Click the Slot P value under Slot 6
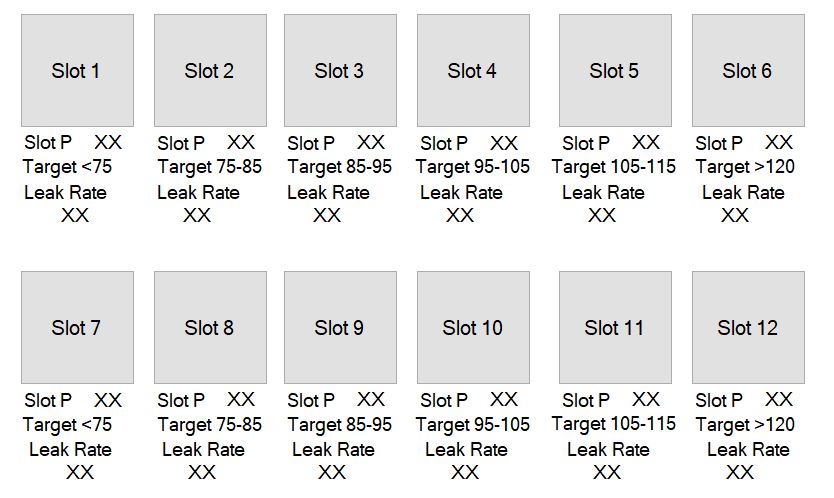Image resolution: width=834 pixels, height=498 pixels. (x=778, y=143)
